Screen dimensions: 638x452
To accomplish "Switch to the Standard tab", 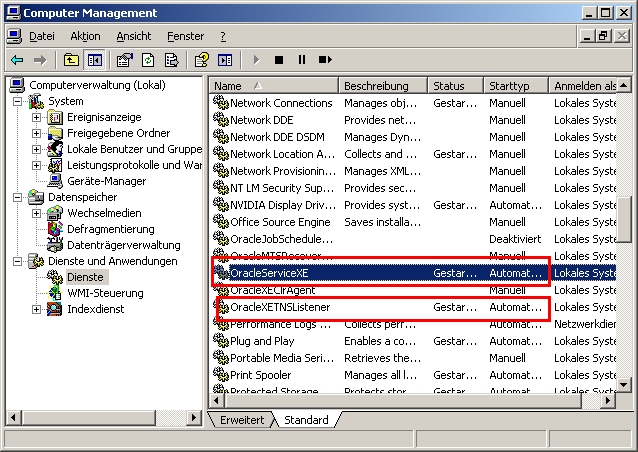I will 306,420.
